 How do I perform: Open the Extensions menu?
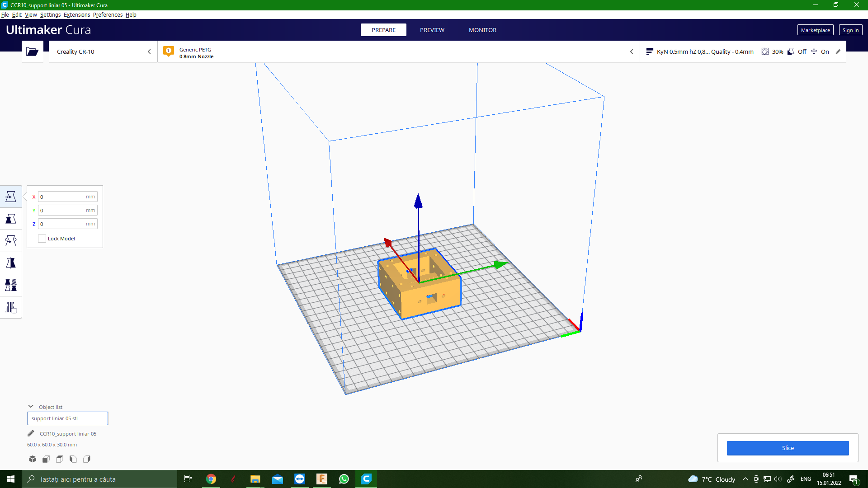(77, 14)
